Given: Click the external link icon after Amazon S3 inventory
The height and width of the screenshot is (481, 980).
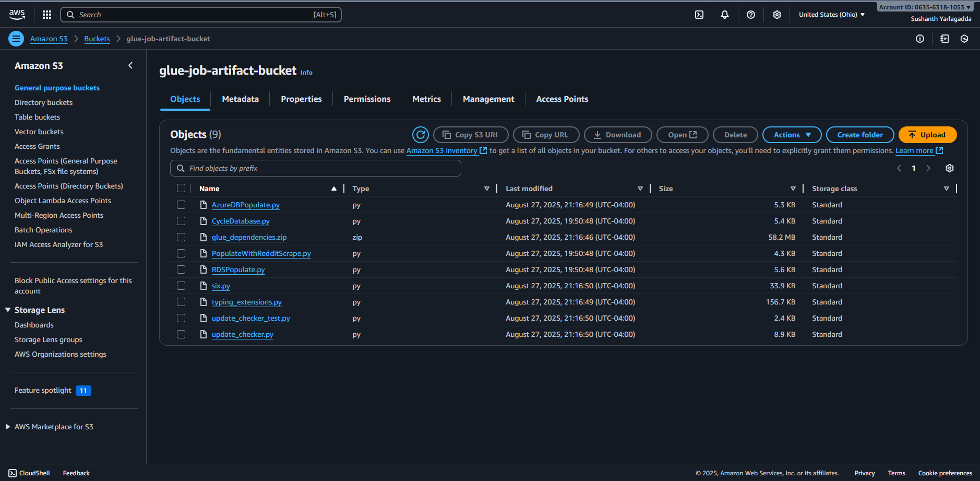Looking at the screenshot, I should (x=483, y=150).
